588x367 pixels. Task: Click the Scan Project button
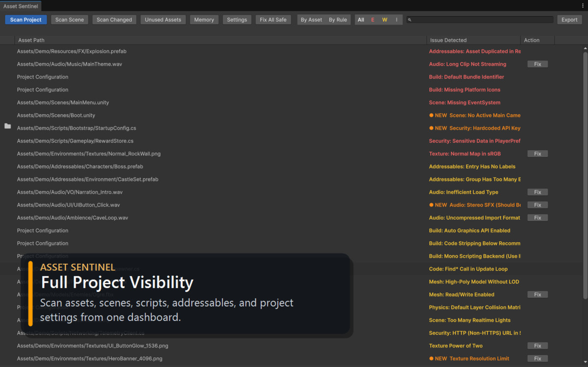coord(26,20)
